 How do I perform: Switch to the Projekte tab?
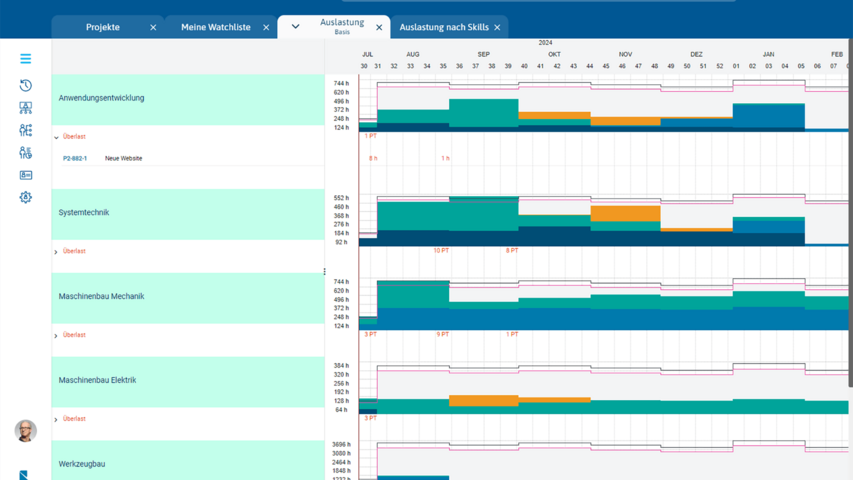pyautogui.click(x=103, y=28)
